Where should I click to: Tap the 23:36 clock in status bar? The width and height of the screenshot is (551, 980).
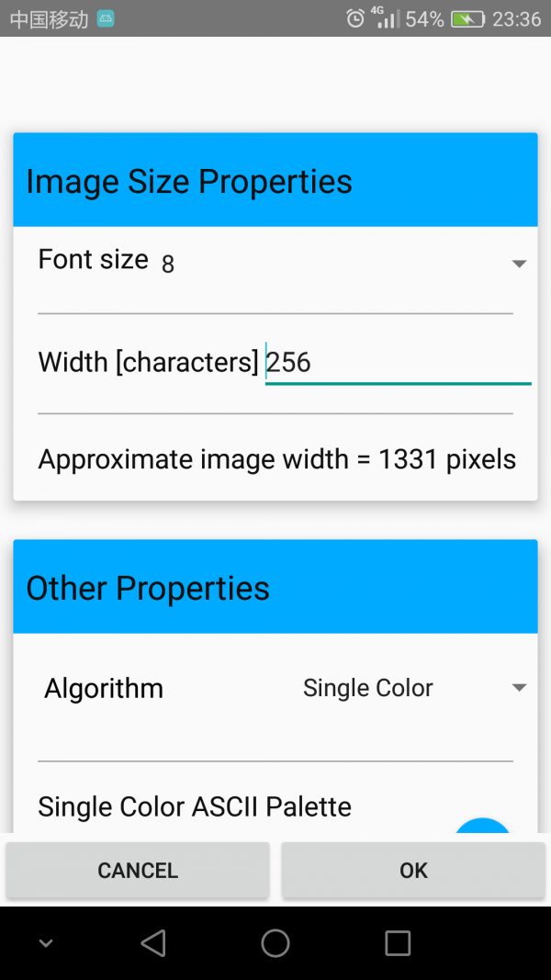point(516,18)
